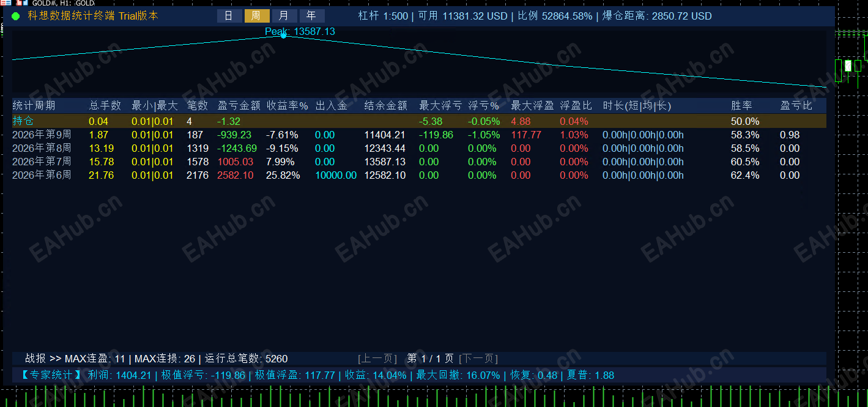
Task: Go to next page via 下一页
Action: tap(478, 359)
